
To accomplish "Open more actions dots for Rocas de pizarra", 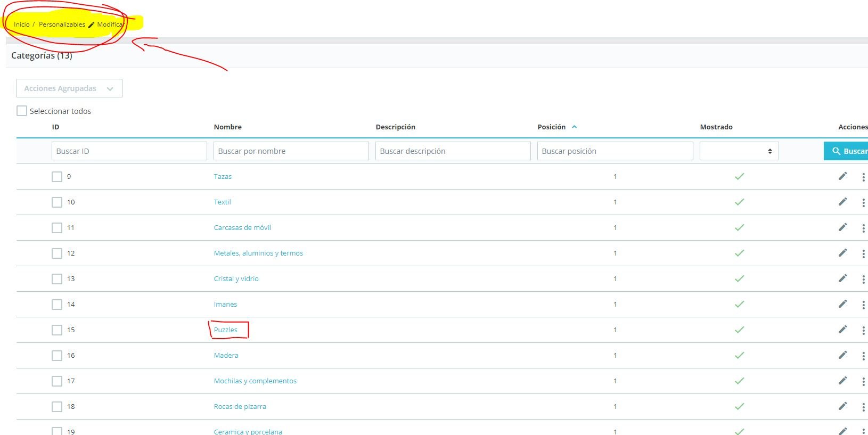I will click(863, 407).
